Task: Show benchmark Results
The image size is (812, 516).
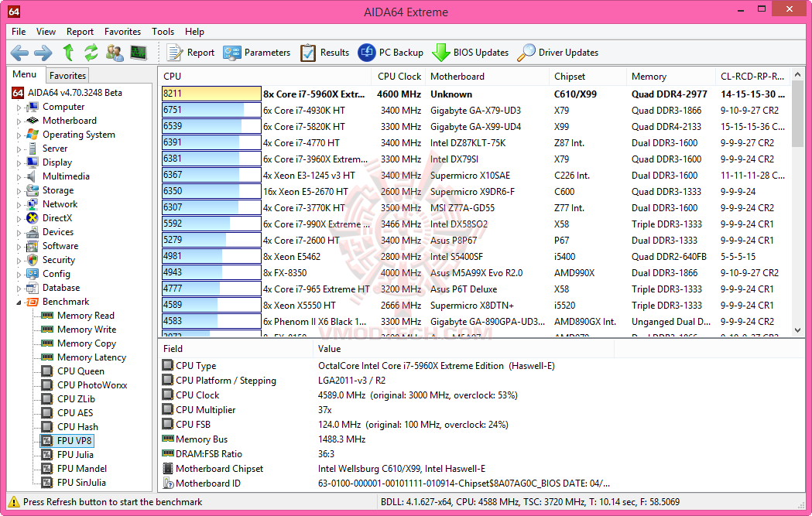Action: click(x=324, y=53)
